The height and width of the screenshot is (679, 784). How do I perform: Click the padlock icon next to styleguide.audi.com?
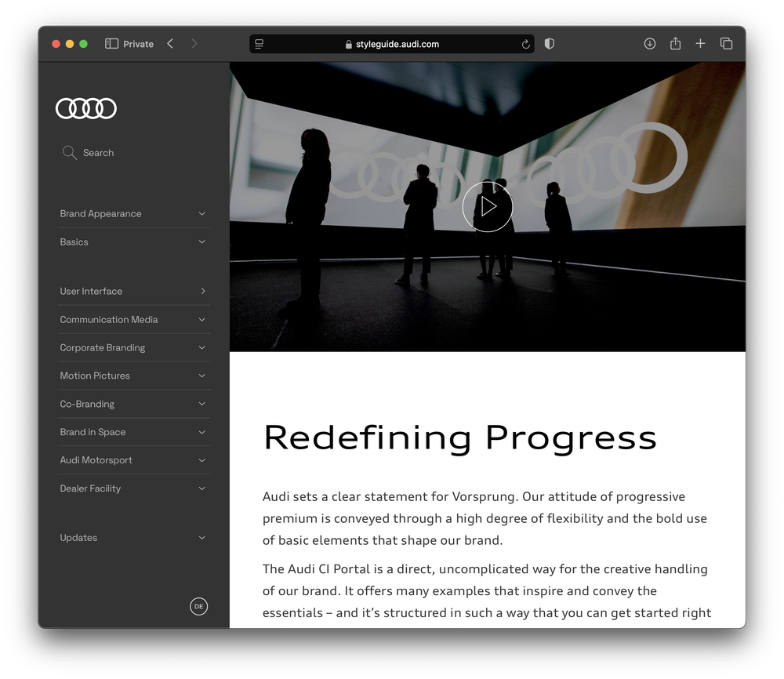(347, 44)
